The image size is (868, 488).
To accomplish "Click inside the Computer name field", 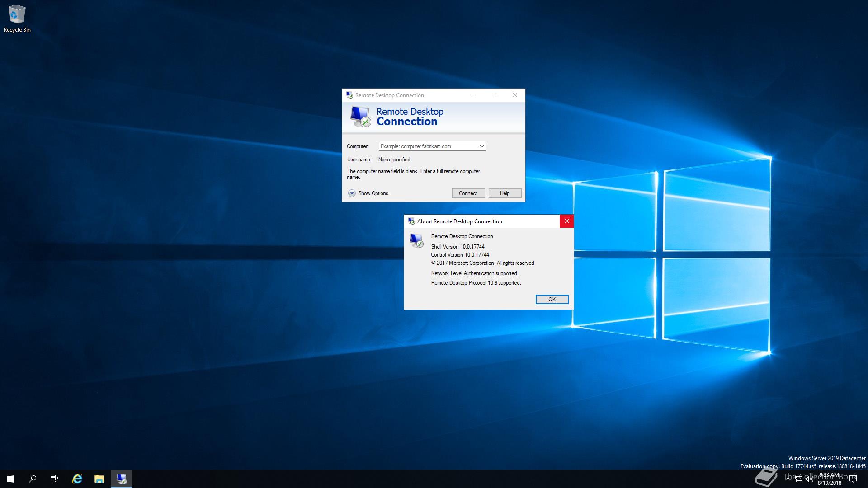I will (427, 146).
